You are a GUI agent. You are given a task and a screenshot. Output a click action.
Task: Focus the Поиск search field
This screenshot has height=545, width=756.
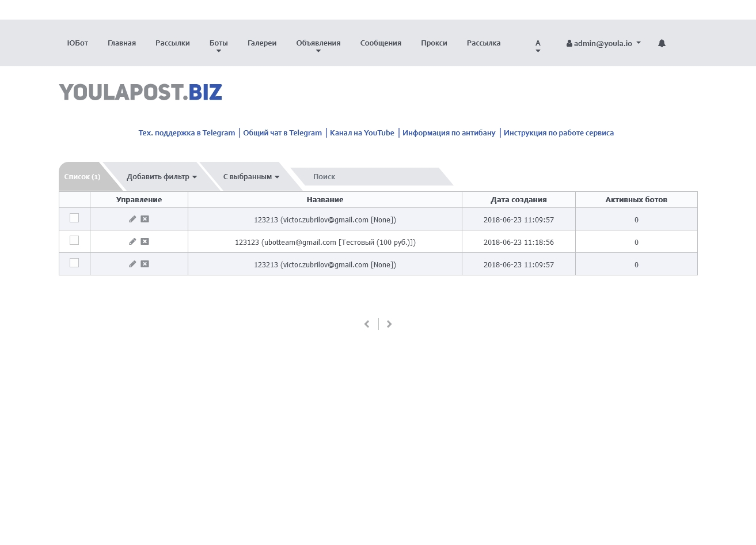[371, 177]
